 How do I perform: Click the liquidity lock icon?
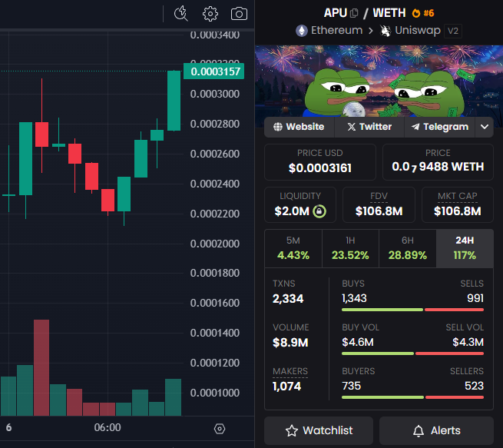click(x=319, y=211)
